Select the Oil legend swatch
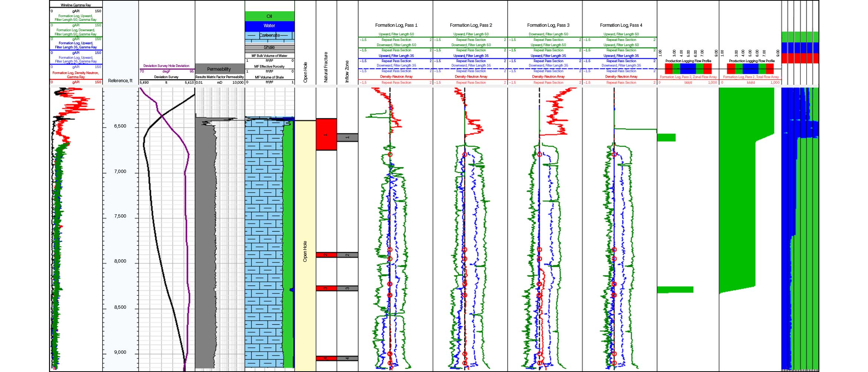Image resolution: width=868 pixels, height=372 pixels. (269, 16)
